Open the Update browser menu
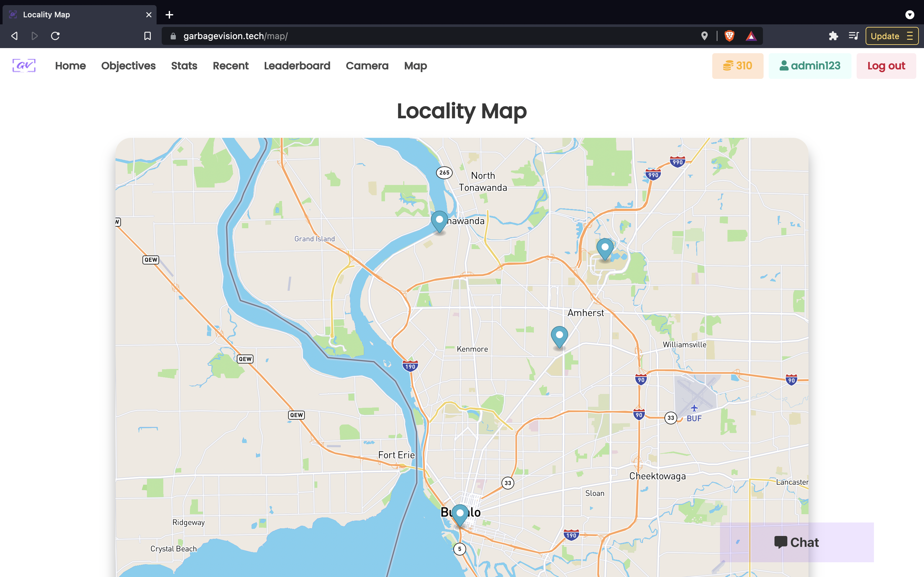Viewport: 924px width, 577px height. (x=892, y=36)
